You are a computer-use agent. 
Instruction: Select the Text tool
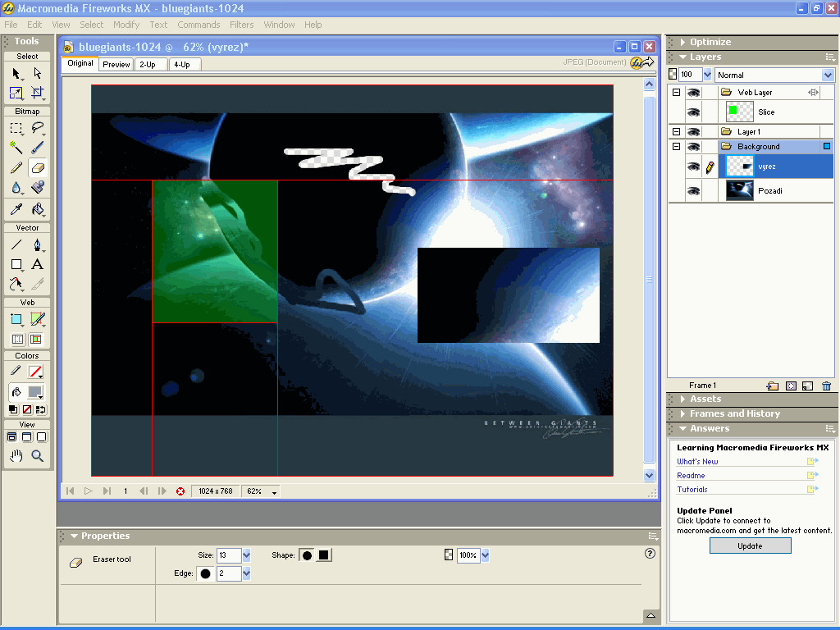point(37,264)
